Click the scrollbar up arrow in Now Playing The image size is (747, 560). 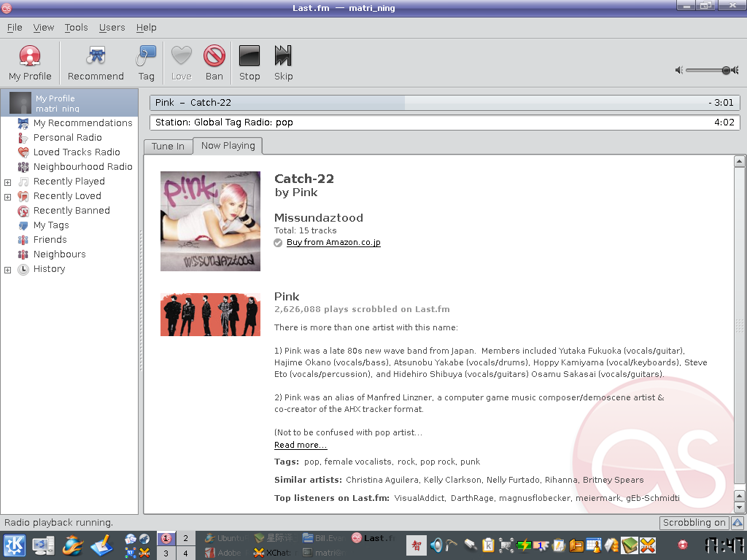point(740,161)
